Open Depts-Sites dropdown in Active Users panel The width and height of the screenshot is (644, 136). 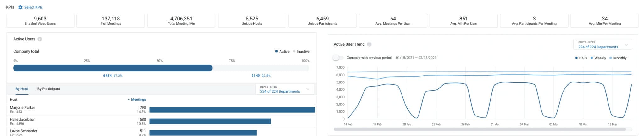285,89
